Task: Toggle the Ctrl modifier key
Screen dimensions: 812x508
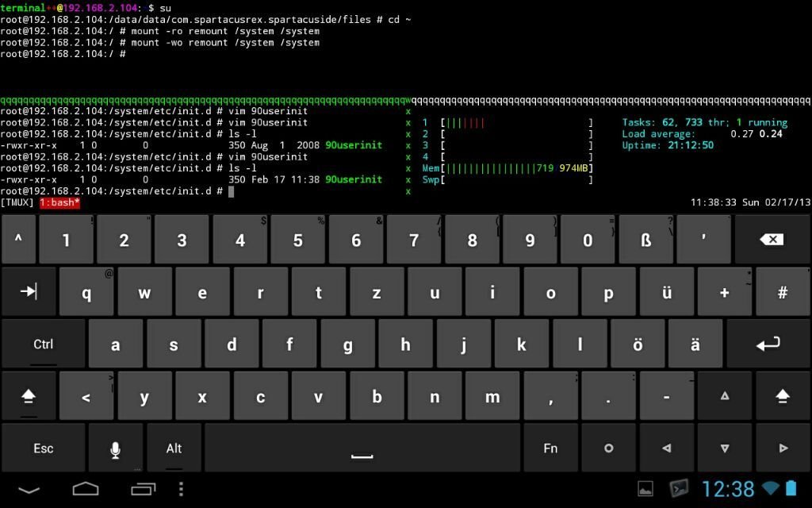Action: [x=44, y=344]
